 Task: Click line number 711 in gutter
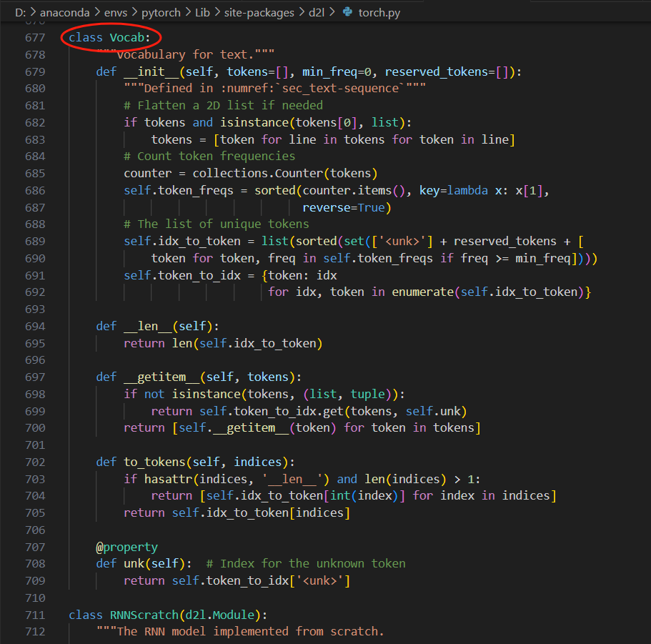click(35, 615)
